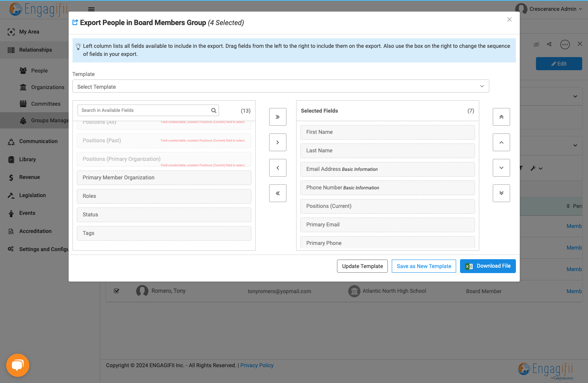
Task: Select Positions (Current) in Selected Fields
Action: click(x=388, y=206)
